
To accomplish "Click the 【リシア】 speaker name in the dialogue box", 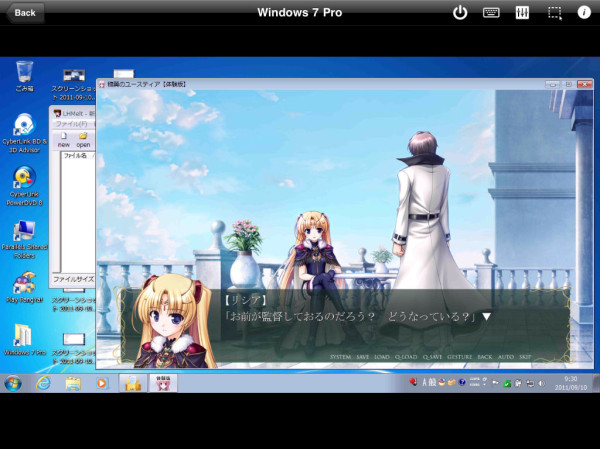I will click(246, 300).
